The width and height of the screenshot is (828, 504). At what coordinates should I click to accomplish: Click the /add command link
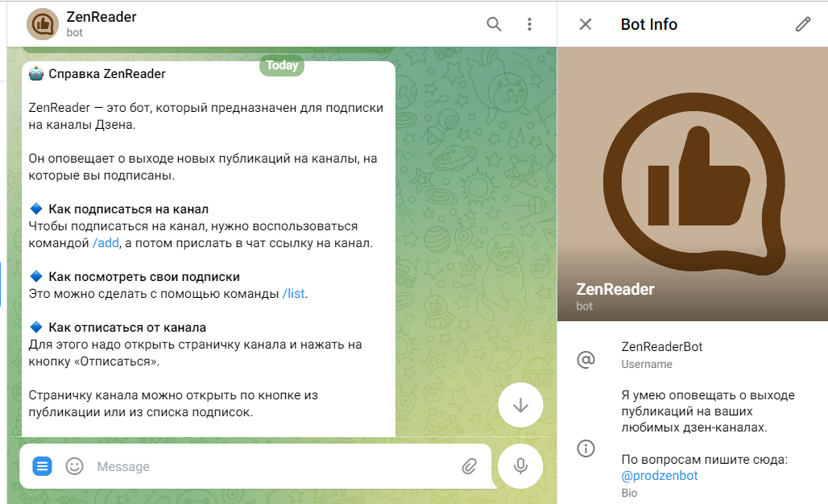tap(106, 243)
